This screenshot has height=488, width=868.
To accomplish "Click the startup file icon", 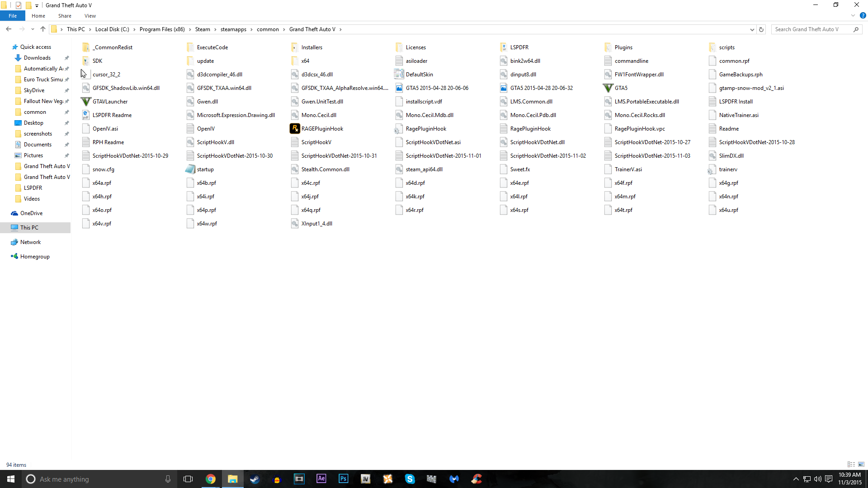I will pyautogui.click(x=190, y=169).
